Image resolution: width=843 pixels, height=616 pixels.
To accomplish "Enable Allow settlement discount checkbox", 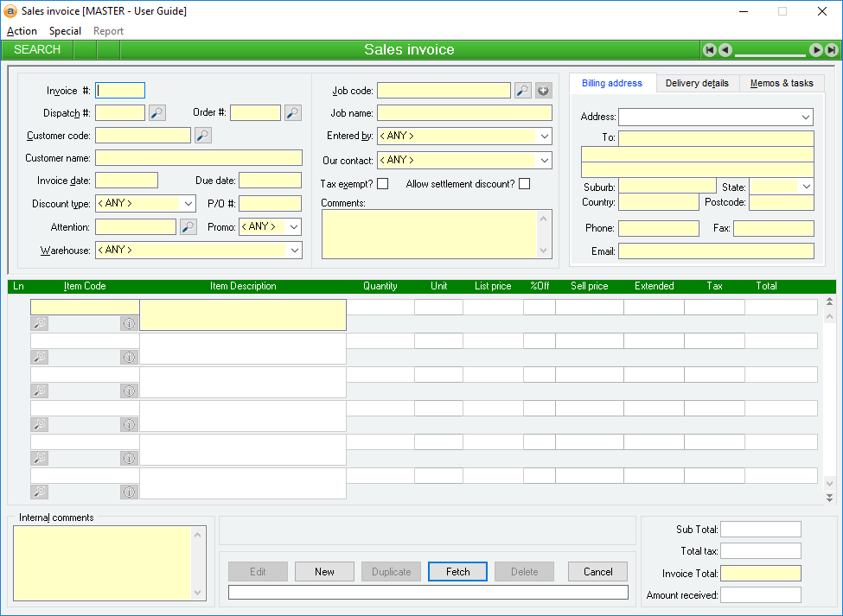I will point(524,183).
